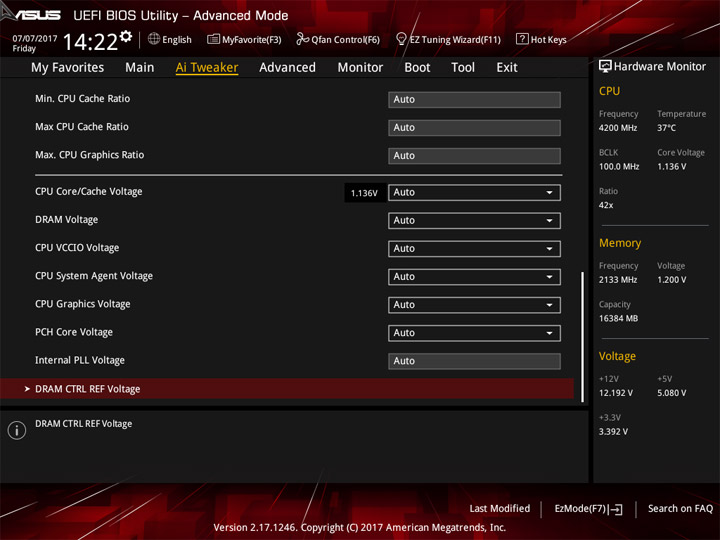Select DRAM Voltage label
The image size is (720, 540).
click(67, 219)
